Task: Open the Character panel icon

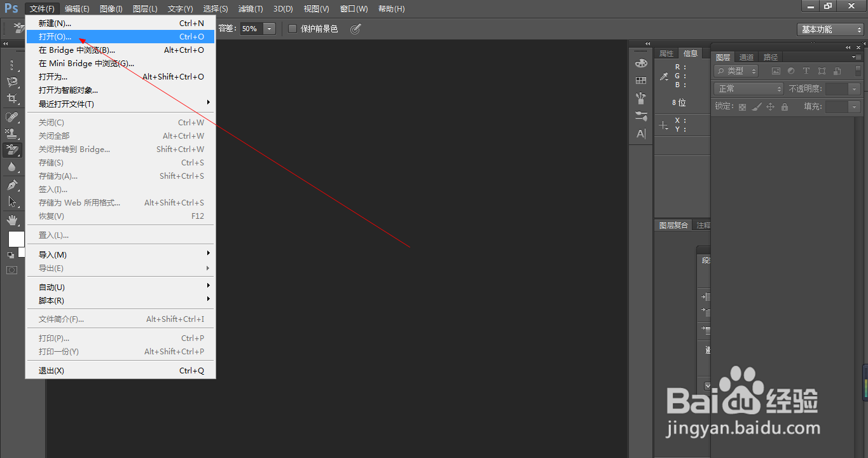Action: click(x=641, y=134)
